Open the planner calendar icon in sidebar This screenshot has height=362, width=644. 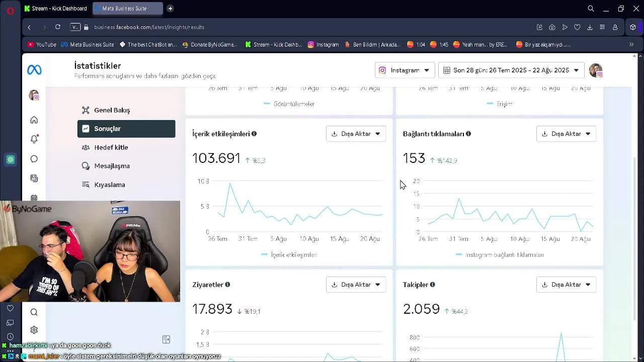(x=34, y=198)
